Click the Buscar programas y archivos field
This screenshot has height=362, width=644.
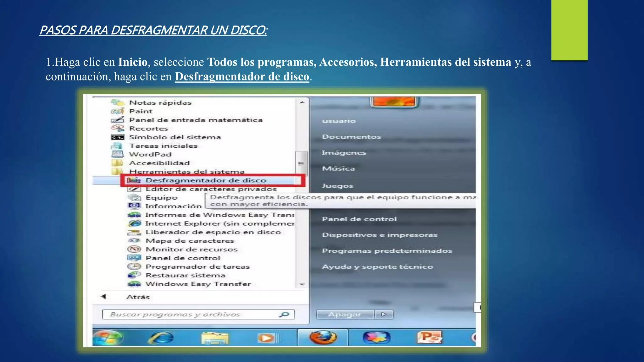coord(198,314)
